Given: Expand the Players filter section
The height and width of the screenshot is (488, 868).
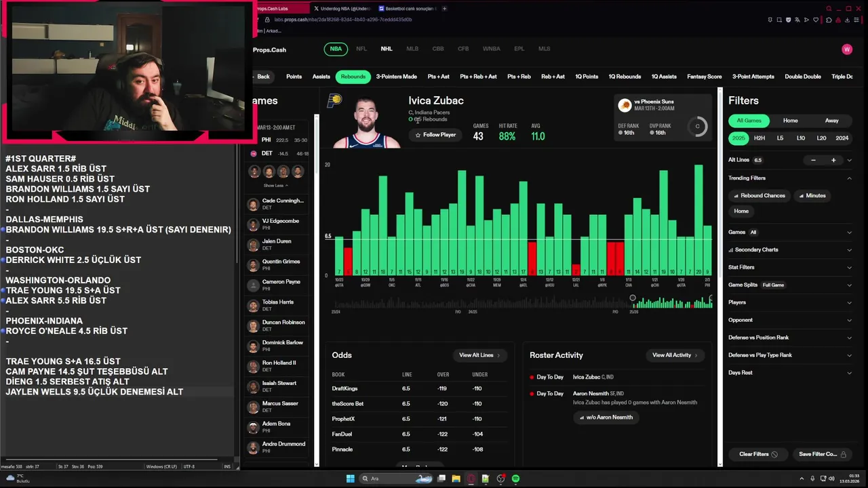Looking at the screenshot, I should pyautogui.click(x=849, y=302).
